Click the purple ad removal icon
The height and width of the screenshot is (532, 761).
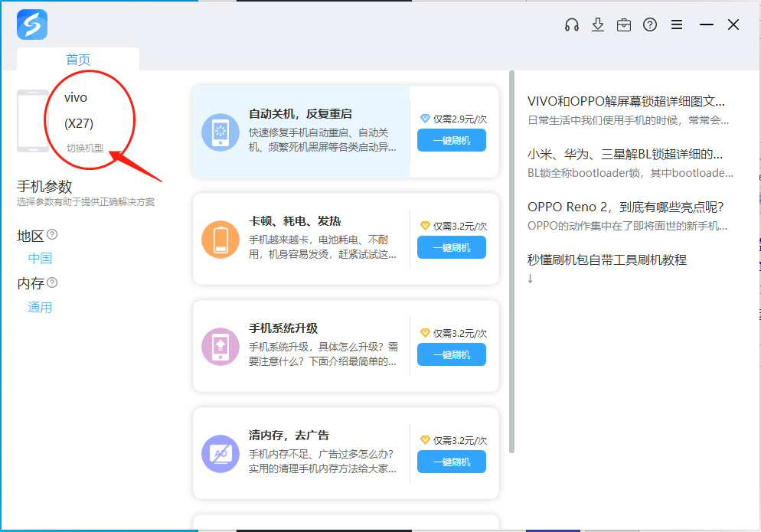pyautogui.click(x=220, y=453)
